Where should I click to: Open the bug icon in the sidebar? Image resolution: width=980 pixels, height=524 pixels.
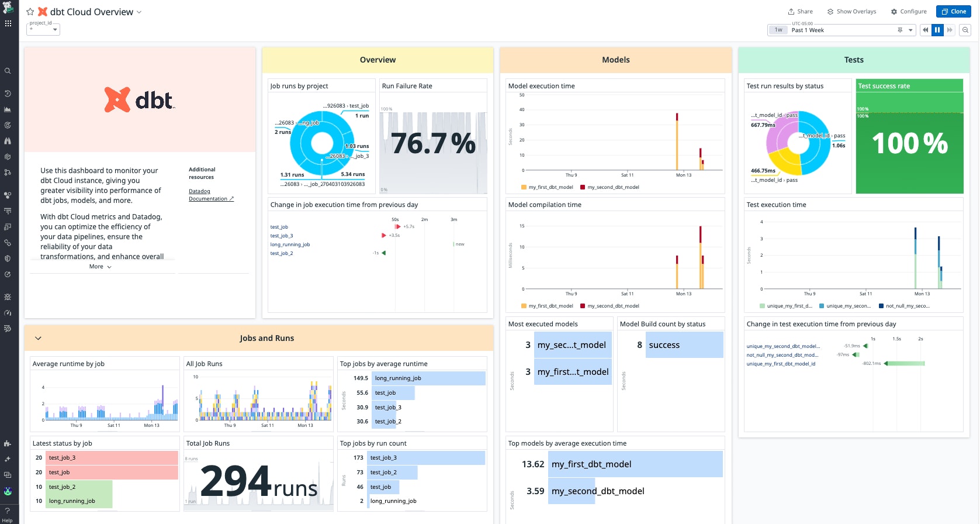point(8,297)
